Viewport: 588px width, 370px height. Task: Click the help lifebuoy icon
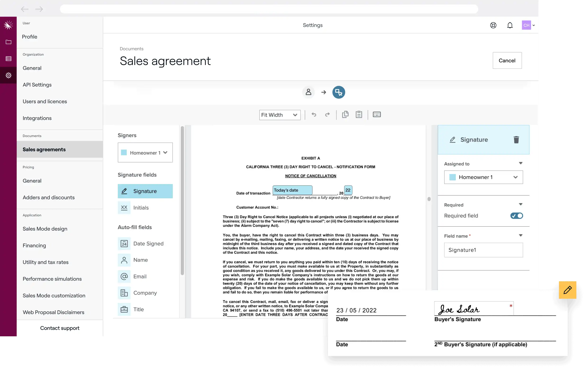[493, 25]
